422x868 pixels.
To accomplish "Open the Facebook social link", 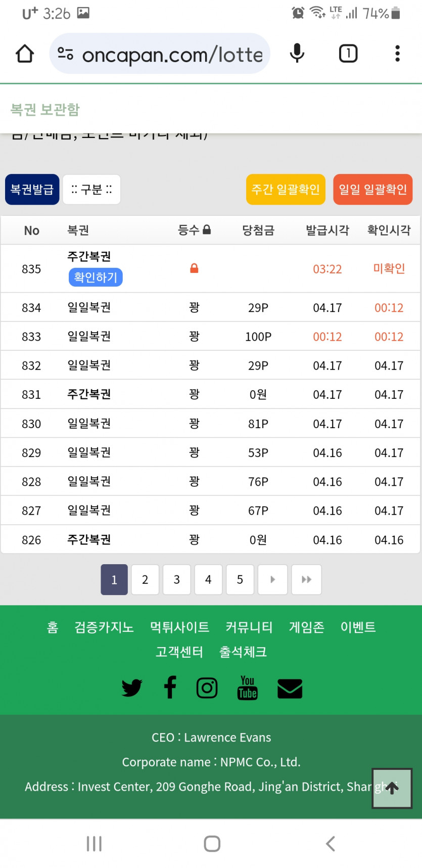I will click(x=170, y=688).
